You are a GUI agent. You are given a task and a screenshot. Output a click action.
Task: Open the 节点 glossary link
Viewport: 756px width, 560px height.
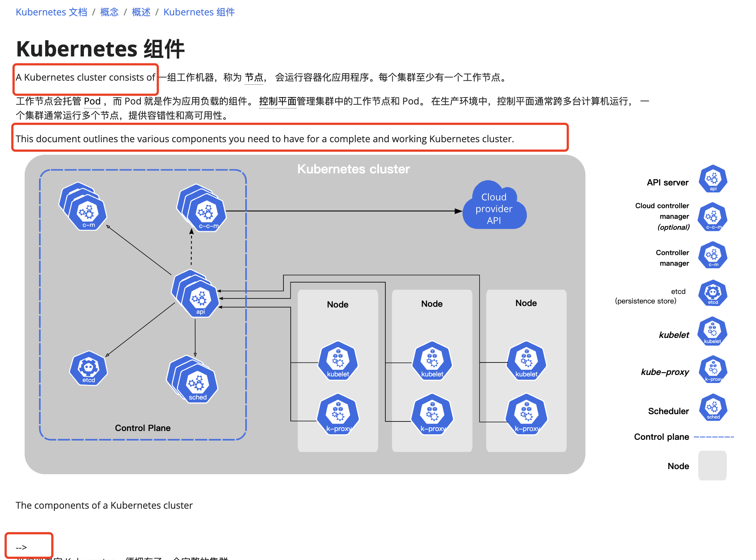point(254,78)
